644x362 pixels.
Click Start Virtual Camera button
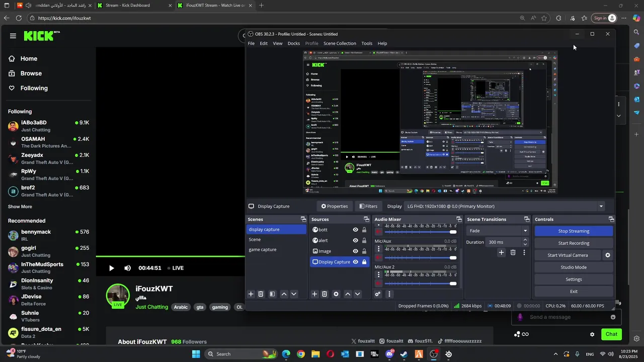(x=568, y=255)
